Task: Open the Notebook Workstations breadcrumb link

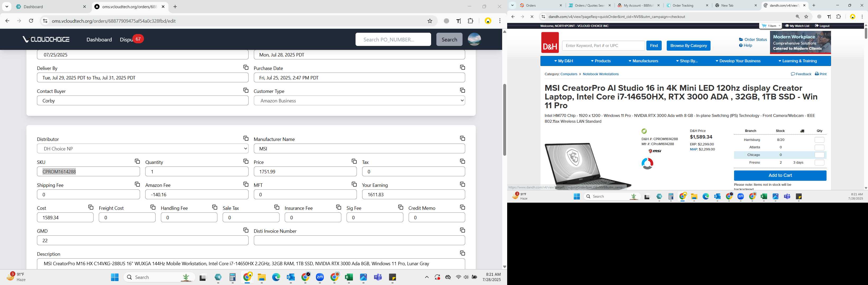Action: tap(600, 74)
